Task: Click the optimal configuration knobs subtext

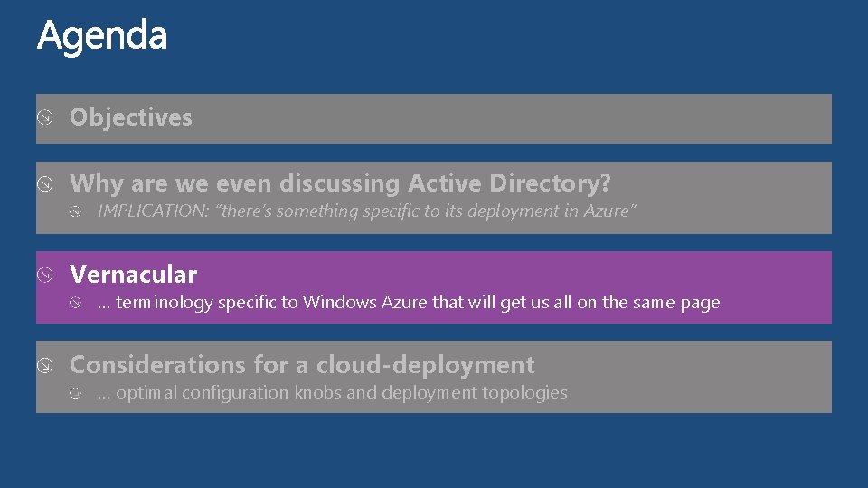Action: click(333, 393)
